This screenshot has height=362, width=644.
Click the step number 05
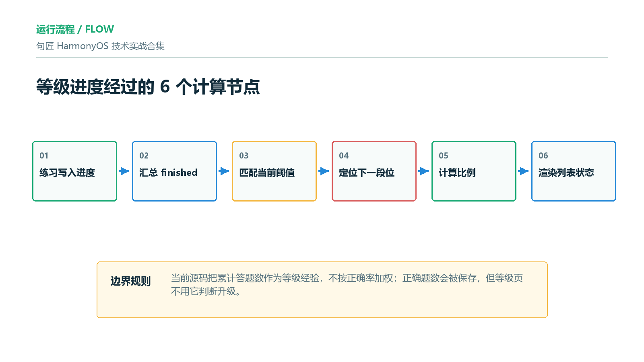pos(443,156)
